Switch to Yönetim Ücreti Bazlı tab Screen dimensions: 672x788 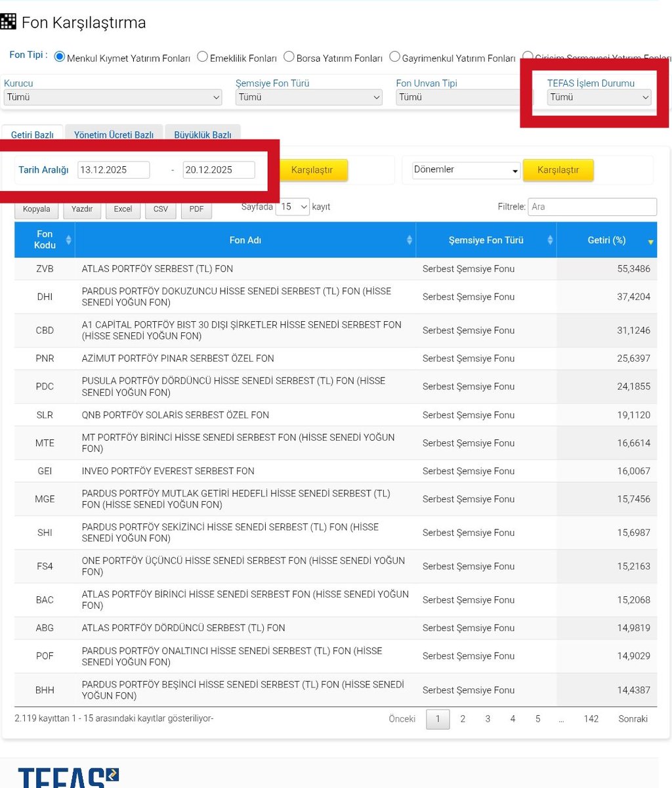[114, 134]
